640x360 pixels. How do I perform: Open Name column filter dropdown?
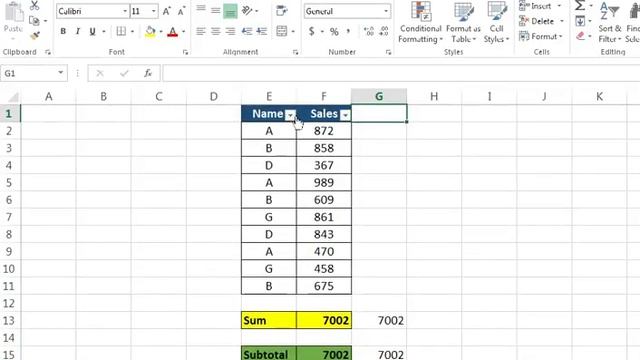(290, 115)
